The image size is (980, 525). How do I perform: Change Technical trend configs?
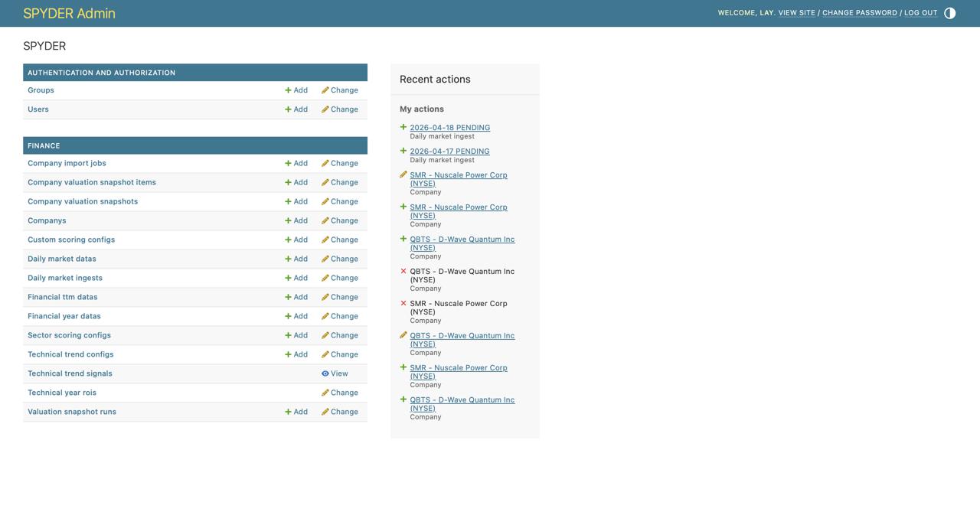click(340, 354)
